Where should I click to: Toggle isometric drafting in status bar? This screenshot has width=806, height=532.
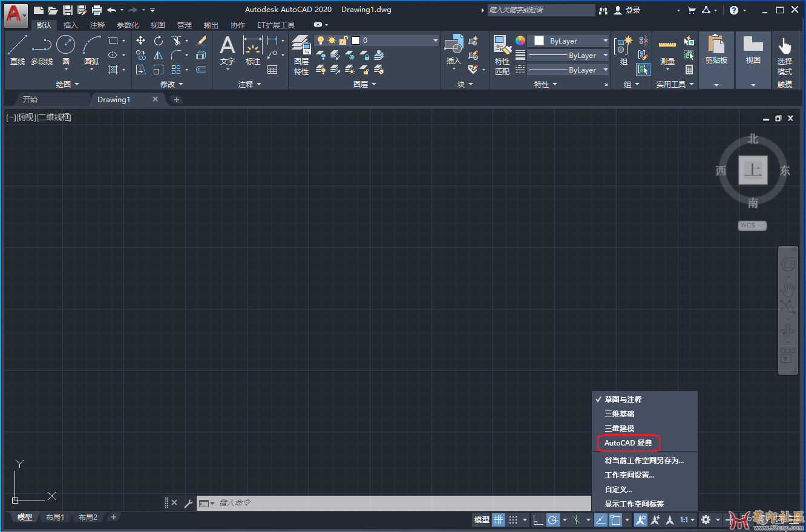click(x=577, y=520)
